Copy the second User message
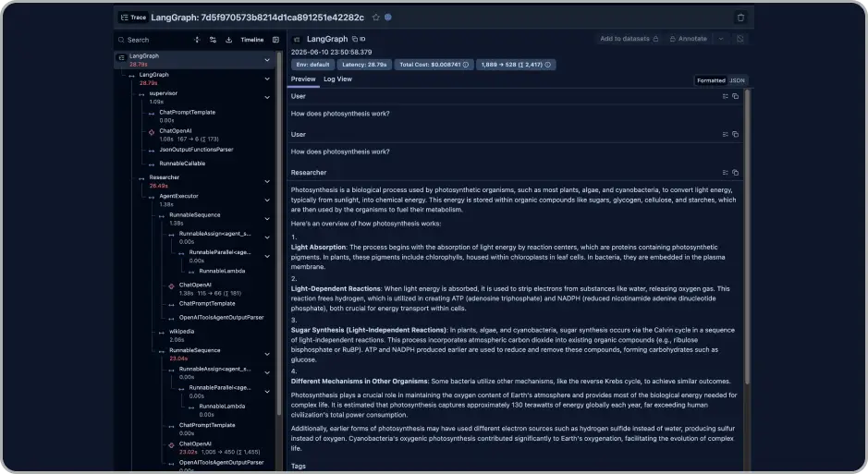Screen dimensions: 868x474 click(x=735, y=134)
